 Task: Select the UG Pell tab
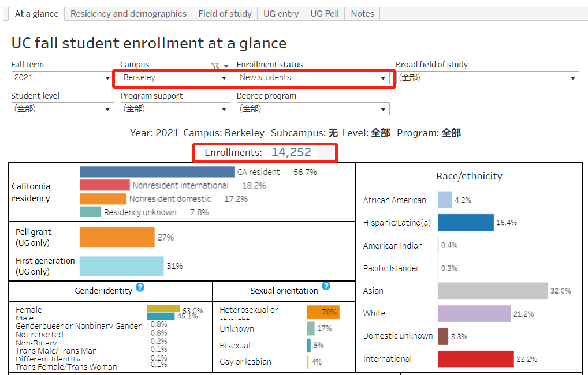click(x=325, y=14)
